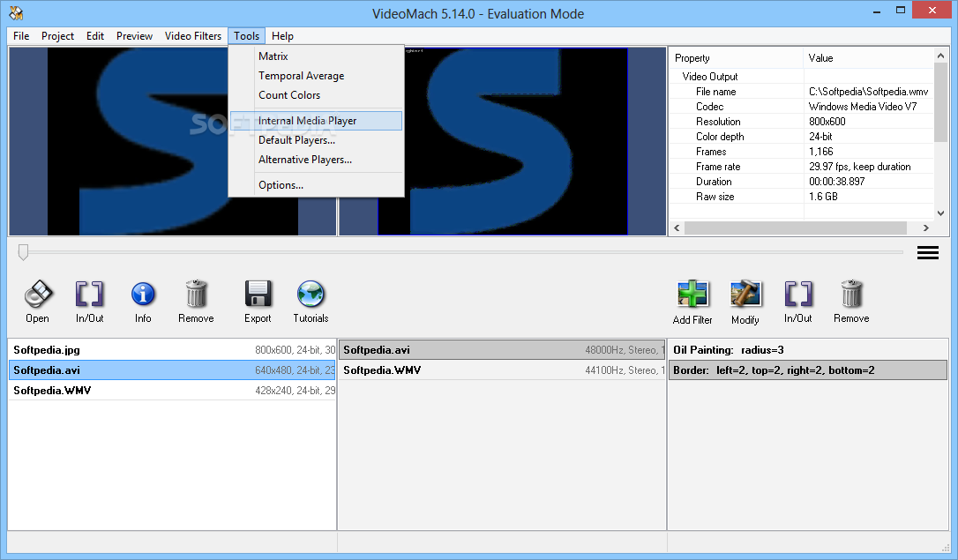Remove selected media file with trash icon
This screenshot has width=958, height=560.
(x=196, y=295)
